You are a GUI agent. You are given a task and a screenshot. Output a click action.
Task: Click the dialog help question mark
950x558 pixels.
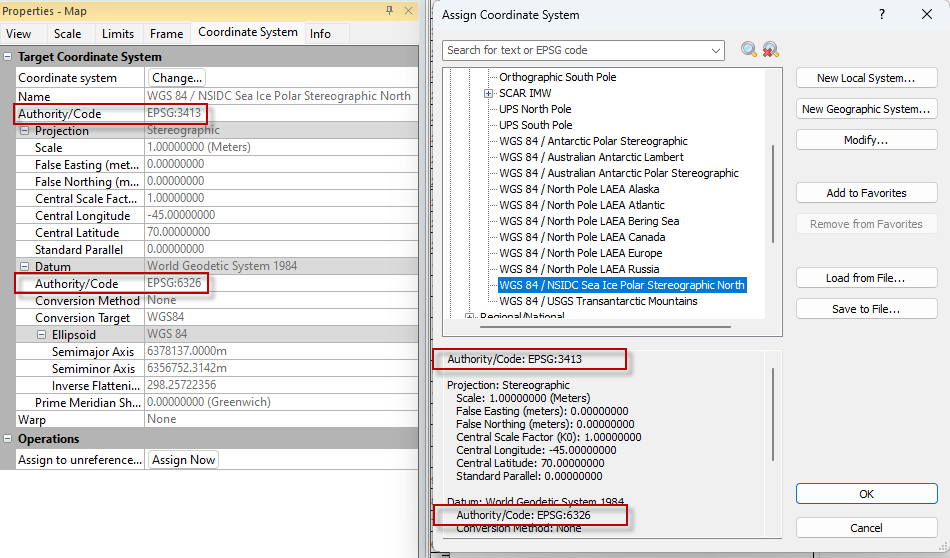(x=881, y=15)
